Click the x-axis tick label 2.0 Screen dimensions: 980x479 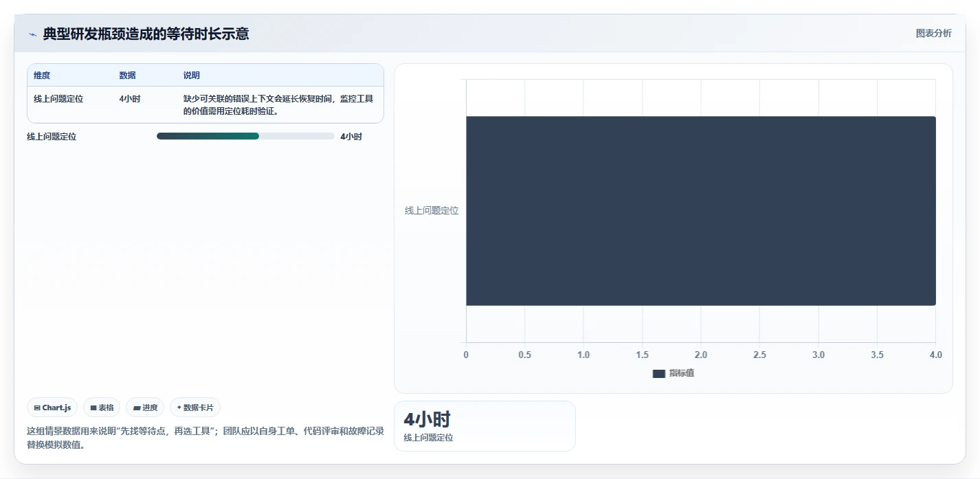point(701,355)
